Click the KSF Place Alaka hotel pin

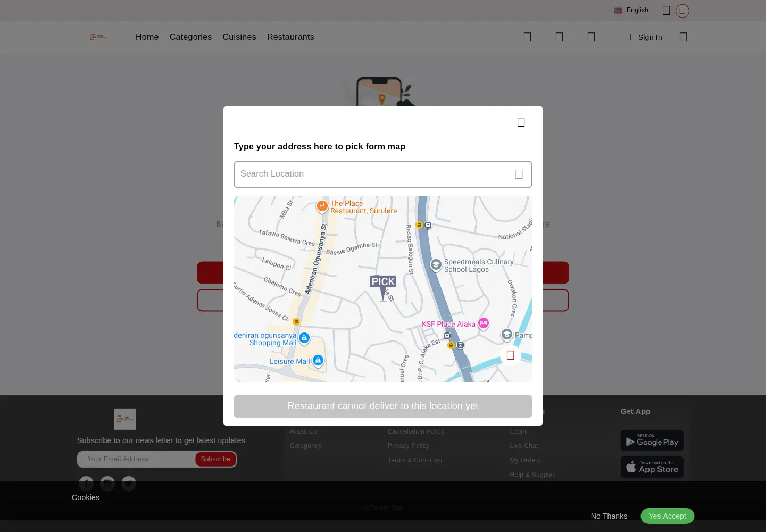click(x=483, y=323)
